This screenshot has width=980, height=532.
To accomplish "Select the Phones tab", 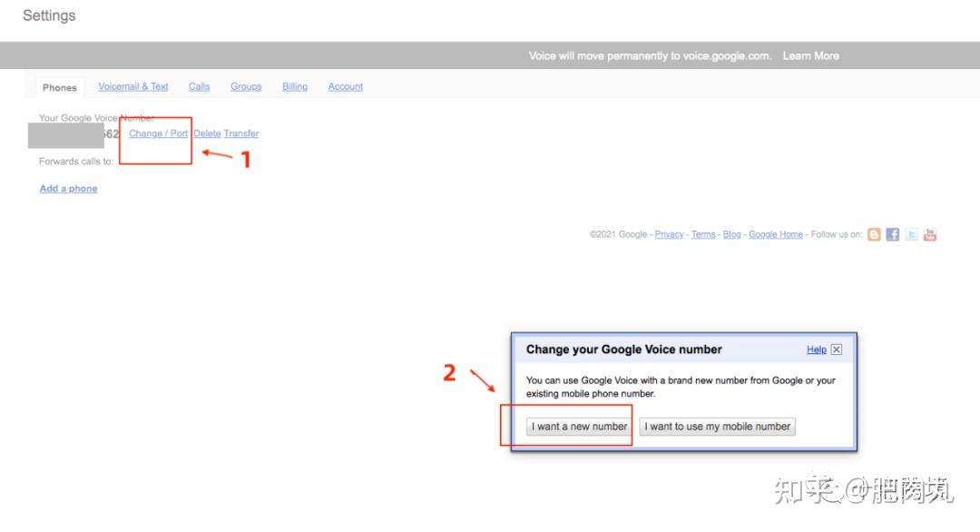I will tap(59, 87).
